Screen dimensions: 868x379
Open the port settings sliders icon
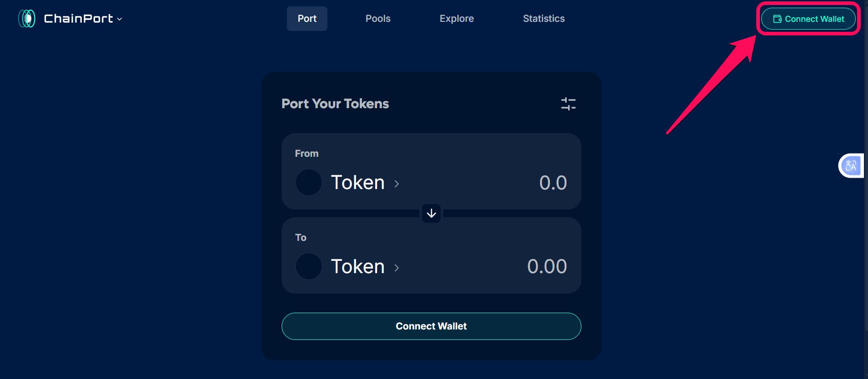568,104
